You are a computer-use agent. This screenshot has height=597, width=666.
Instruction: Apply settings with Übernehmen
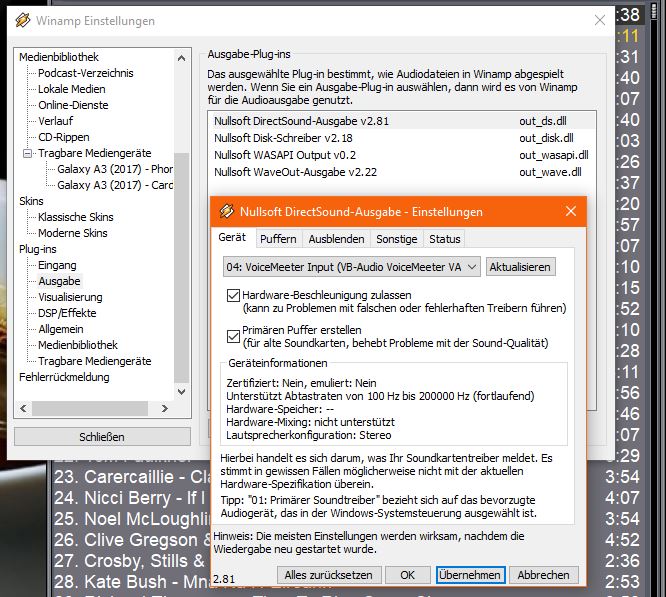[x=470, y=575]
